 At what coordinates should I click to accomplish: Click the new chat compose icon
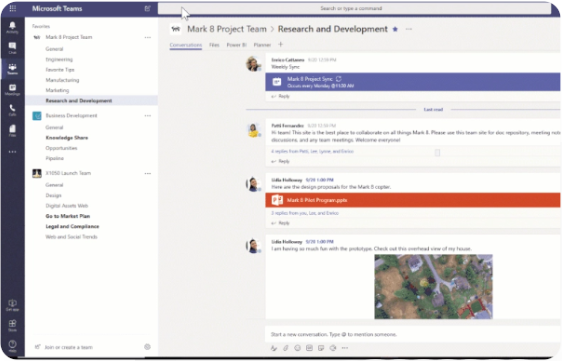[147, 8]
